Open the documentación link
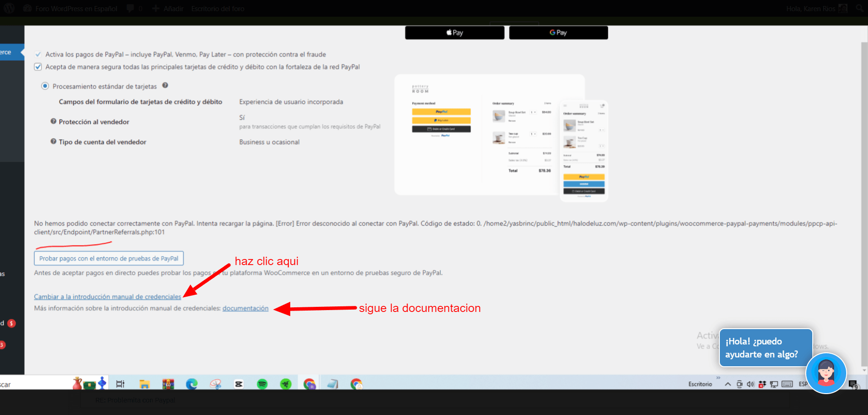Screen dimensions: 868x415 [245, 308]
